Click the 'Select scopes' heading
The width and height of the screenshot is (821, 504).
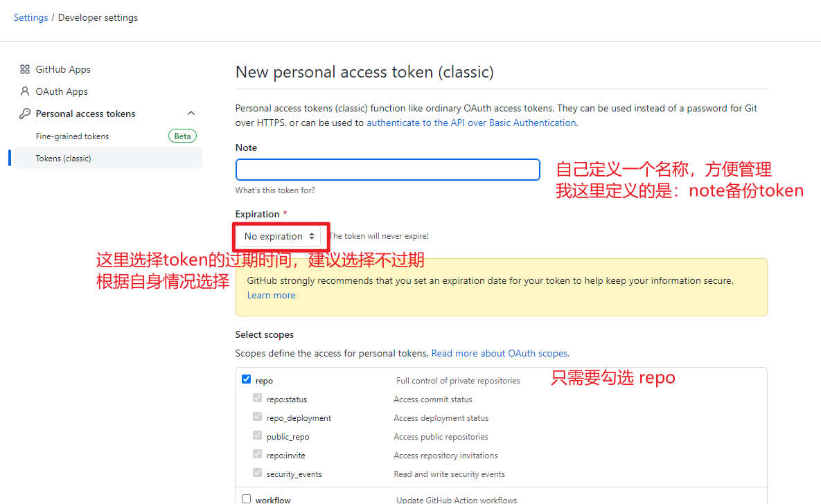tap(265, 334)
